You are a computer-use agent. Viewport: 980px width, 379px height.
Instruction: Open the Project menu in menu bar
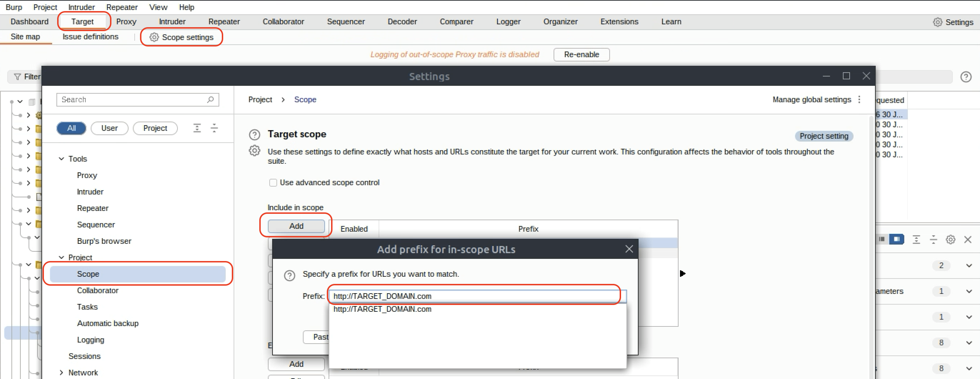pos(45,7)
